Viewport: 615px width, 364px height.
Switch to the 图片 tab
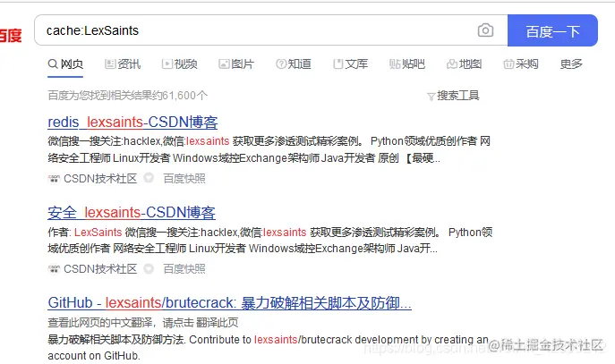(236, 63)
